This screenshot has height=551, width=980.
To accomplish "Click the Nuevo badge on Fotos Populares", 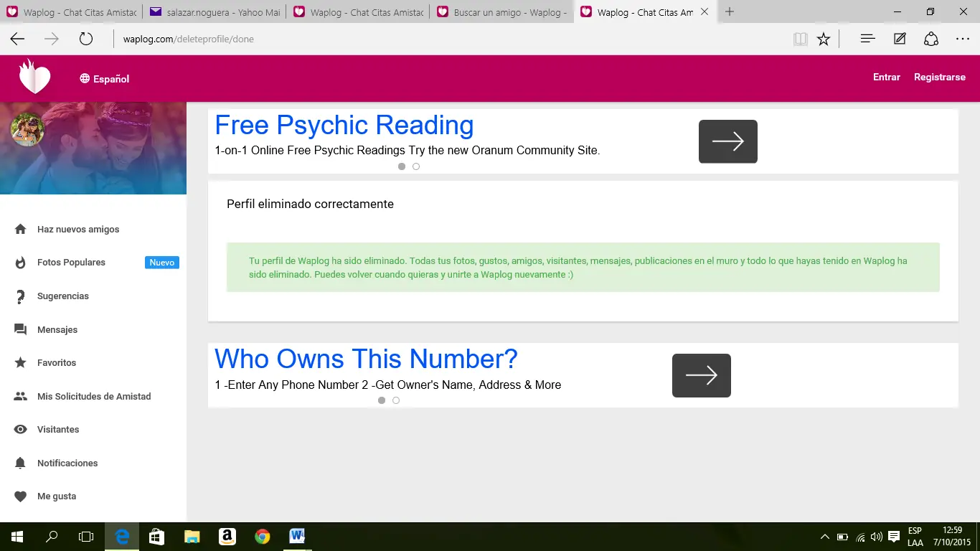I will pyautogui.click(x=162, y=263).
